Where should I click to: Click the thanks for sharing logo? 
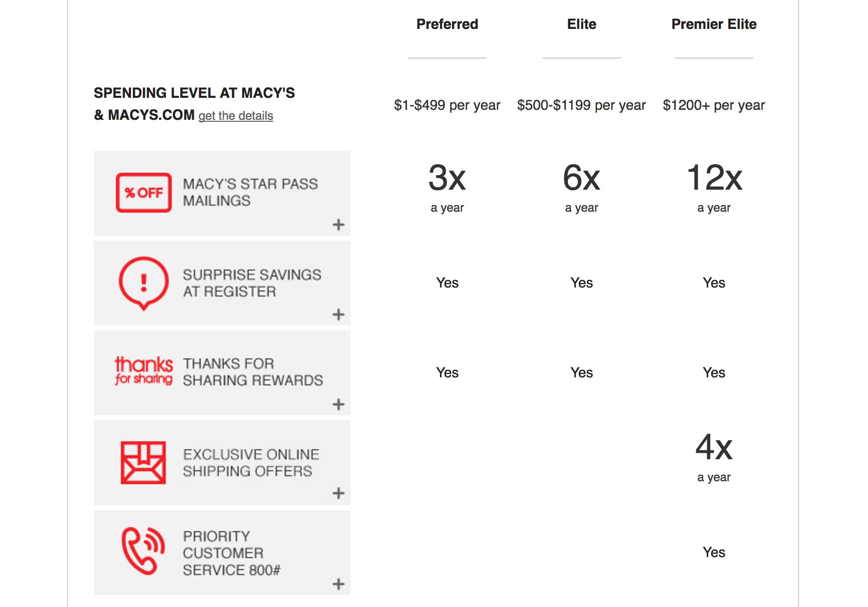(x=144, y=370)
